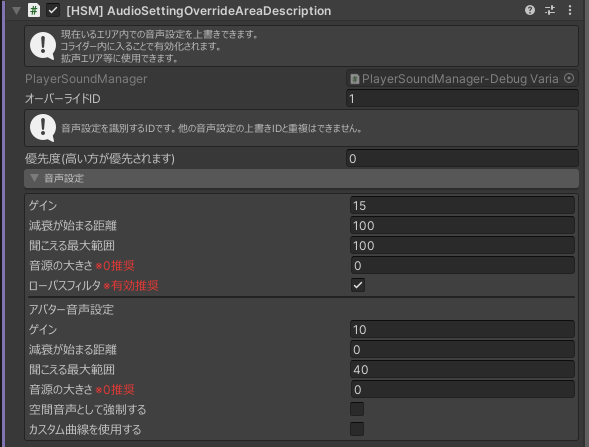Collapse the AudioSettingOverrideAreaDescription component

pos(16,11)
